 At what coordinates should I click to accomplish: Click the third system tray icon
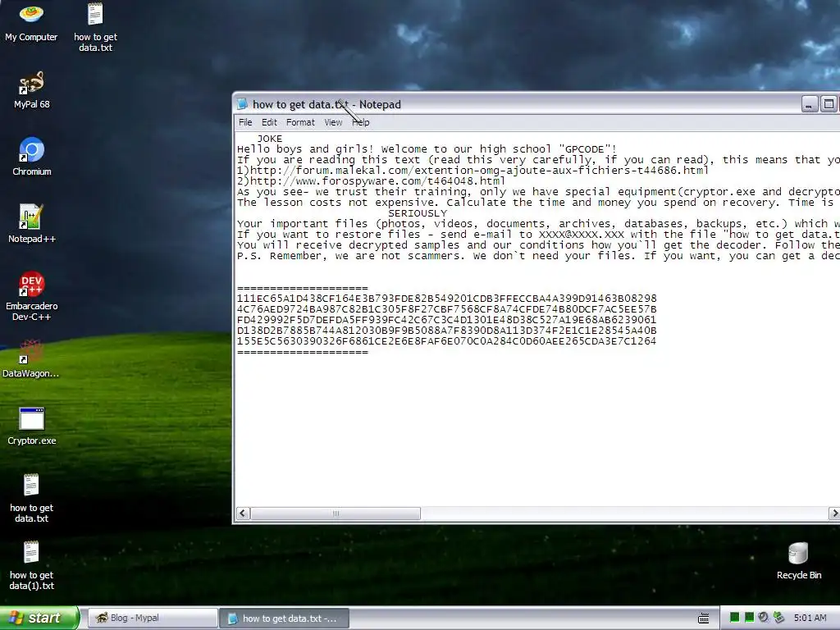(764, 618)
